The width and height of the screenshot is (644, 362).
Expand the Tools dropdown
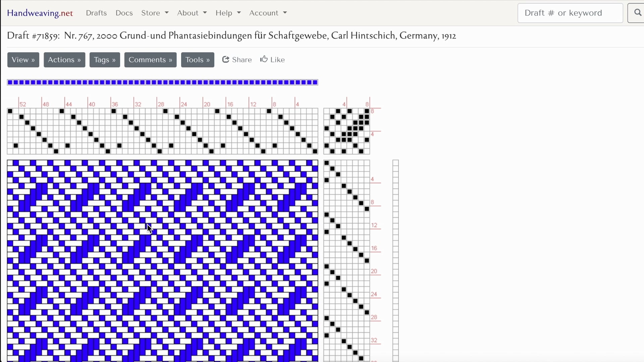[x=198, y=60]
